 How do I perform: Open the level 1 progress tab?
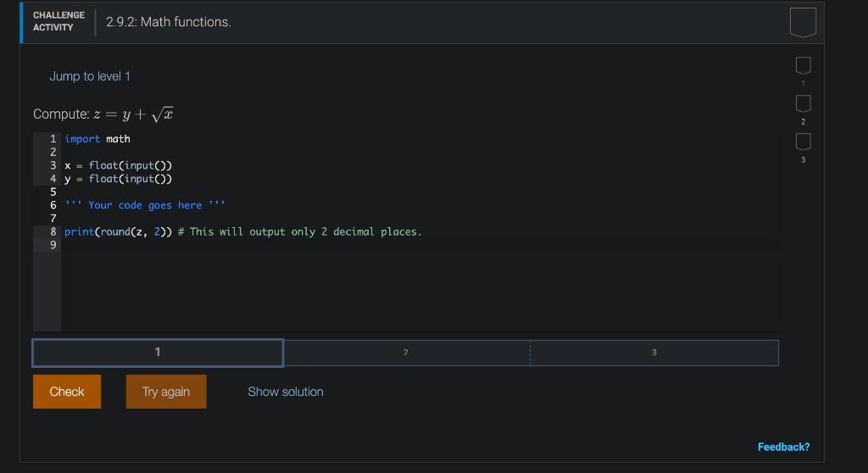[x=158, y=353]
